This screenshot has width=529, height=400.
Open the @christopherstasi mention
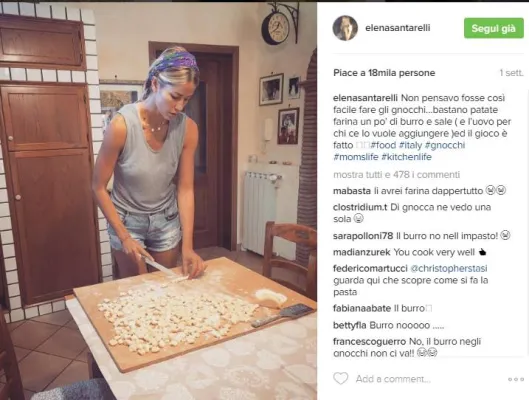point(449,268)
